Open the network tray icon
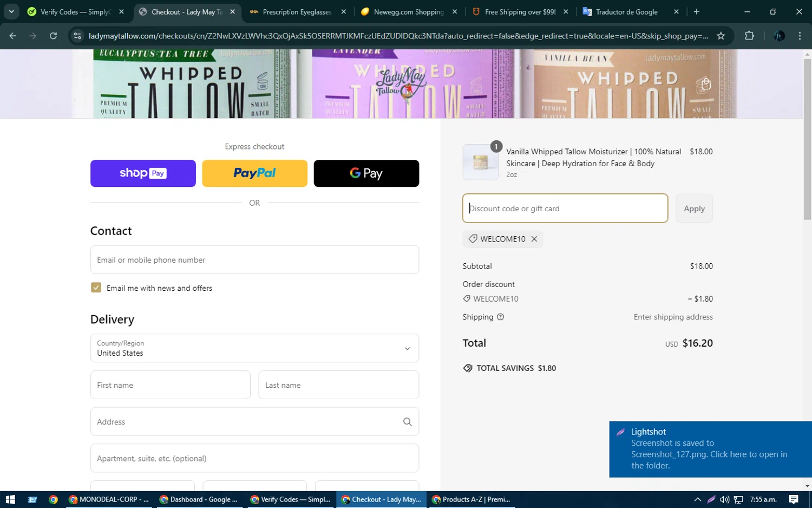Viewport: 812px width, 508px height. (x=738, y=499)
